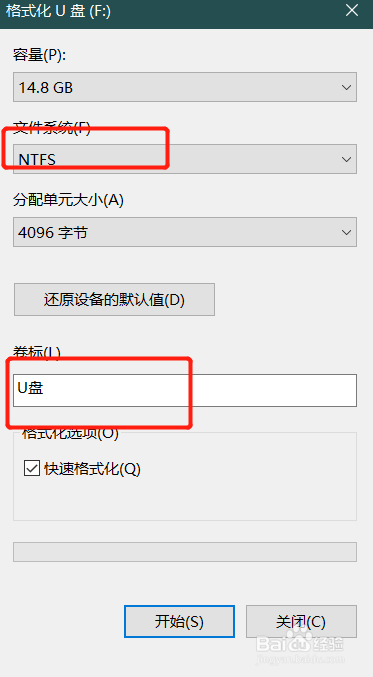Click the 关闭(C) button
Viewport: 373px width, 677px height.
[301, 621]
